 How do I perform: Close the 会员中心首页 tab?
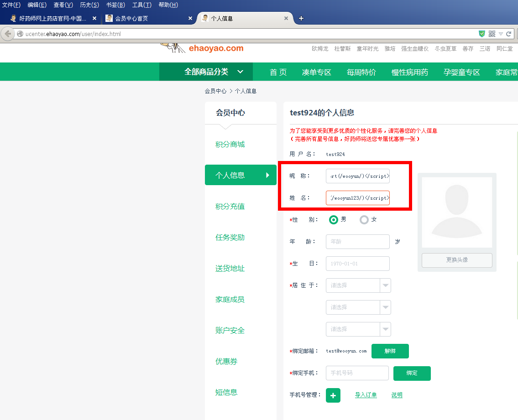point(190,19)
